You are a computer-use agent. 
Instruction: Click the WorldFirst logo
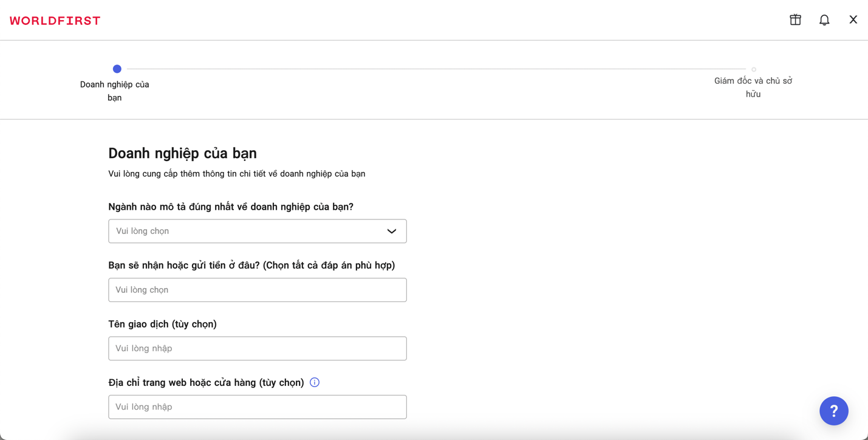[55, 21]
